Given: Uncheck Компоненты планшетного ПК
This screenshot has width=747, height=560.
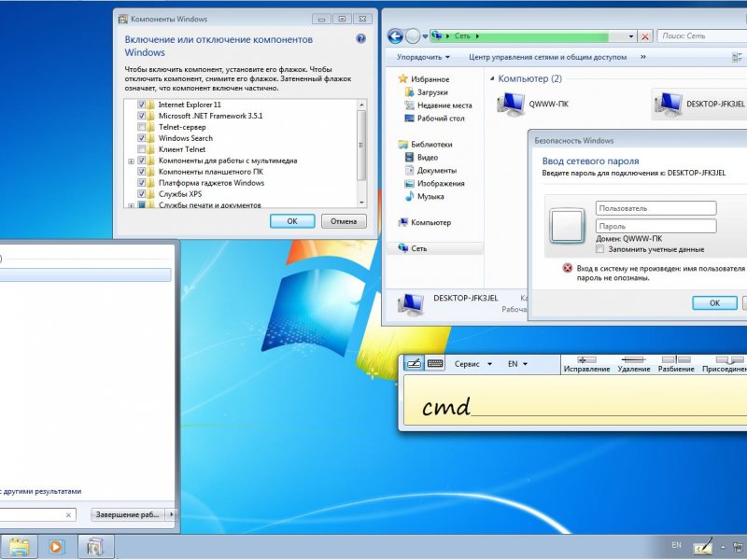Looking at the screenshot, I should pyautogui.click(x=142, y=172).
